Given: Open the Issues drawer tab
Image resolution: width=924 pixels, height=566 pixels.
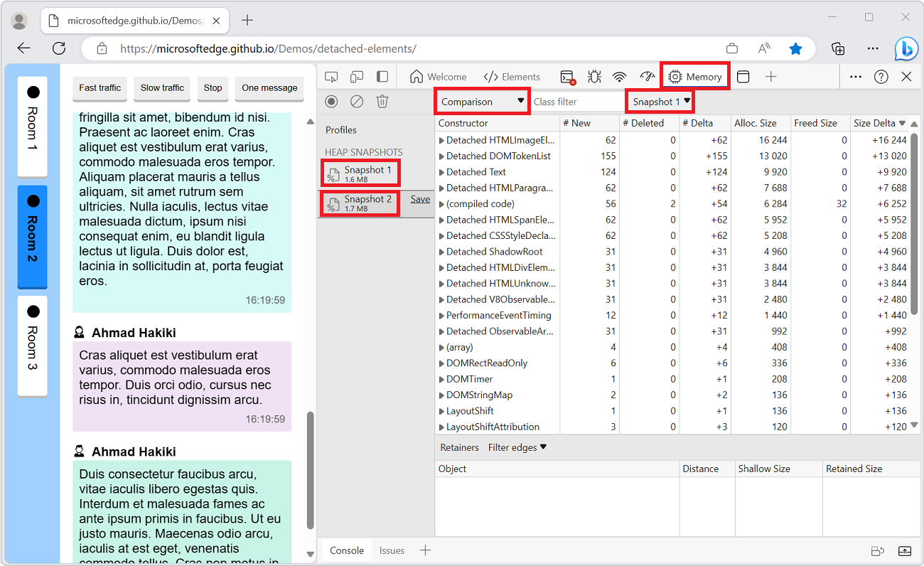Looking at the screenshot, I should tap(392, 550).
